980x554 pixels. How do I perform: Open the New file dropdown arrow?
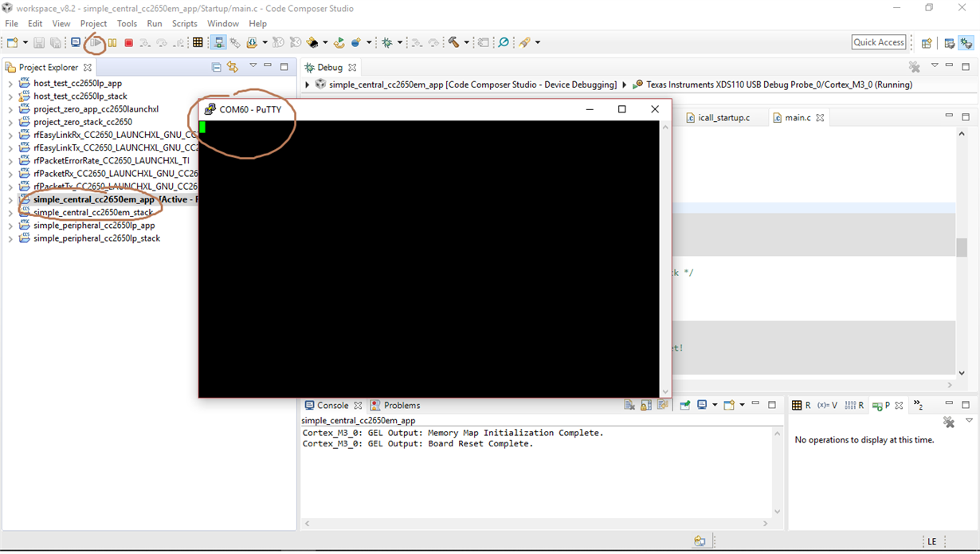(25, 42)
